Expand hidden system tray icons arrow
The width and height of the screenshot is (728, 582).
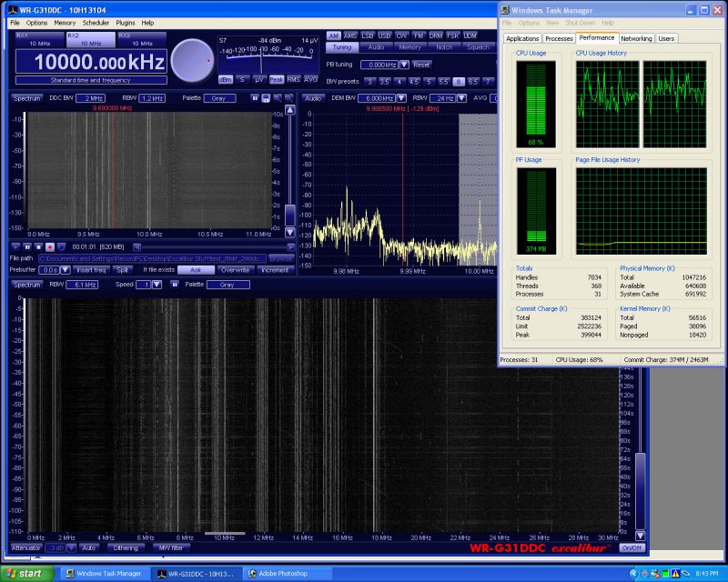click(x=633, y=574)
